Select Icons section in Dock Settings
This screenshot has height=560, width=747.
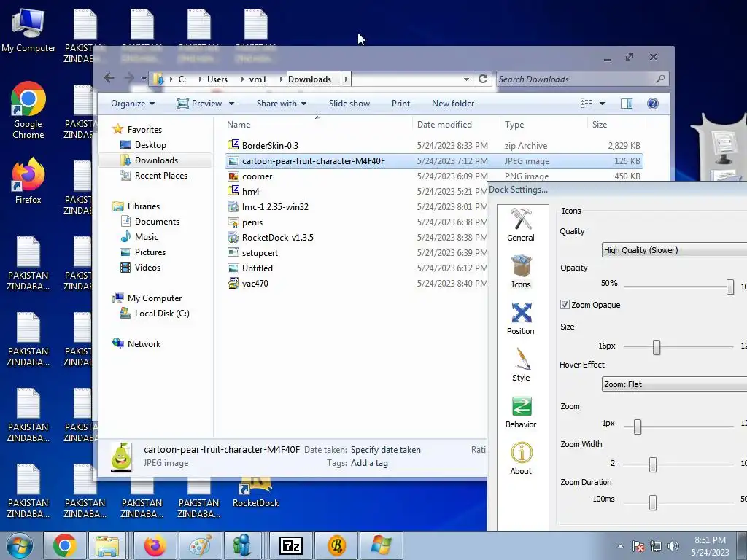click(x=521, y=272)
